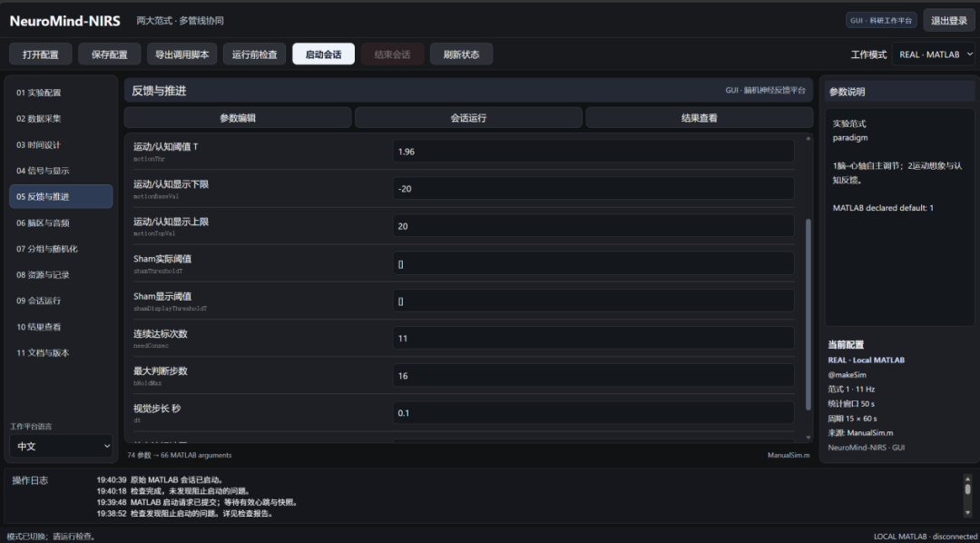Open 02 数据采集 in sidebar
This screenshot has width=980, height=543.
[x=62, y=119]
